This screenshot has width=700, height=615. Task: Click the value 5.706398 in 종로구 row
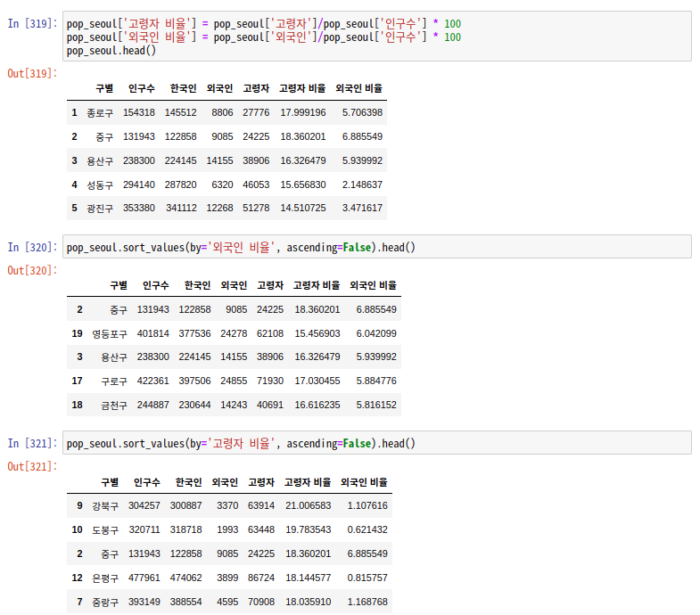tap(363, 112)
